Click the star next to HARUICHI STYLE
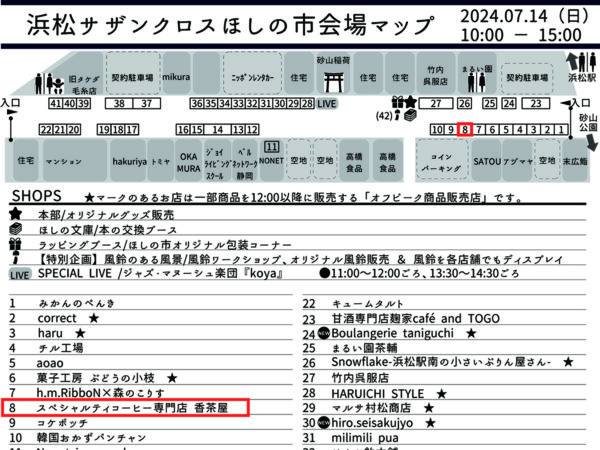This screenshot has width=600, height=450. [442, 393]
